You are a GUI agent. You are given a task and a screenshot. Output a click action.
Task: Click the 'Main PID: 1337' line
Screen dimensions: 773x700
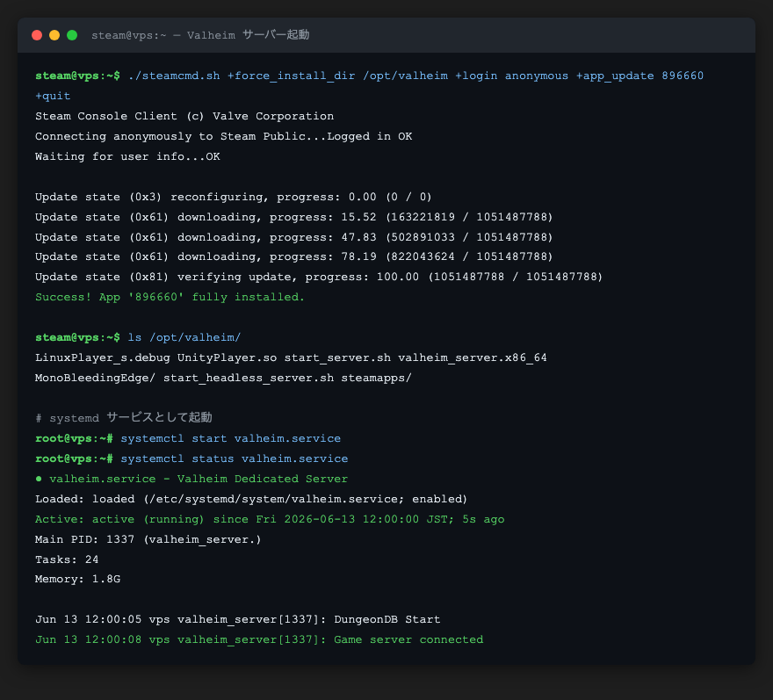pos(148,540)
